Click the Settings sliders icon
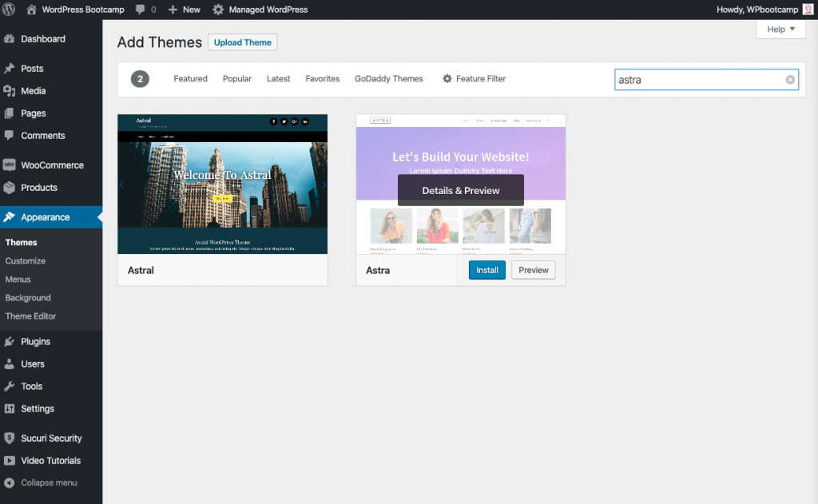This screenshot has height=504, width=818. 10,408
